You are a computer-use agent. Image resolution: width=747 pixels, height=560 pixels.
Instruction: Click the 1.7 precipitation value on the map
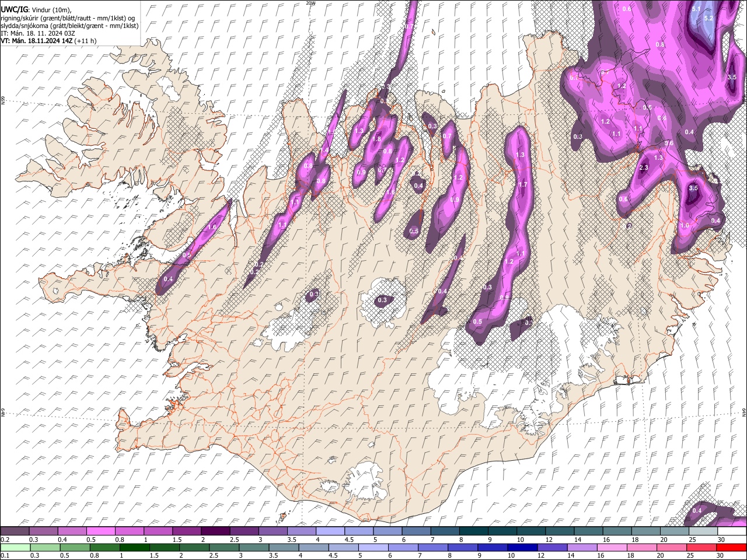[522, 185]
